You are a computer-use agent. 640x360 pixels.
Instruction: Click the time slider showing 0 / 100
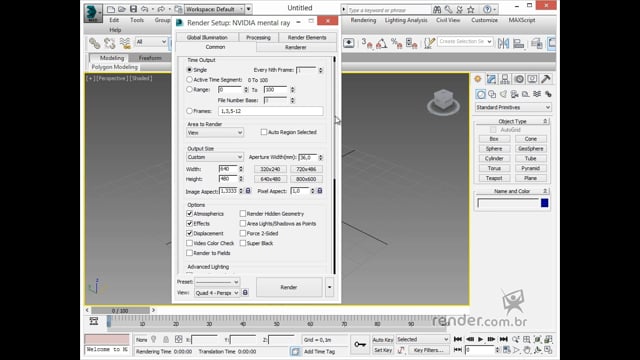(120, 311)
